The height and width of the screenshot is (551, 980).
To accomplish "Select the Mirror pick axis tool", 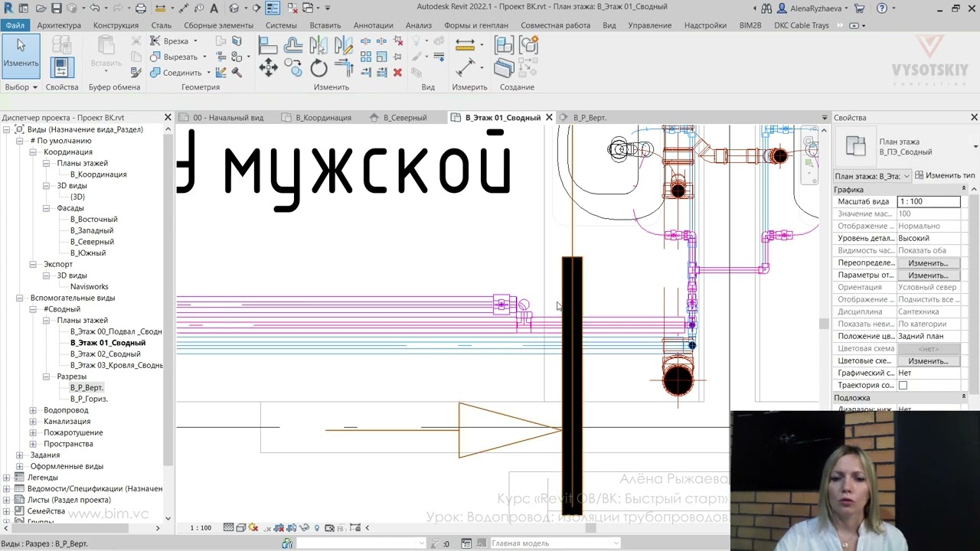I will click(318, 45).
